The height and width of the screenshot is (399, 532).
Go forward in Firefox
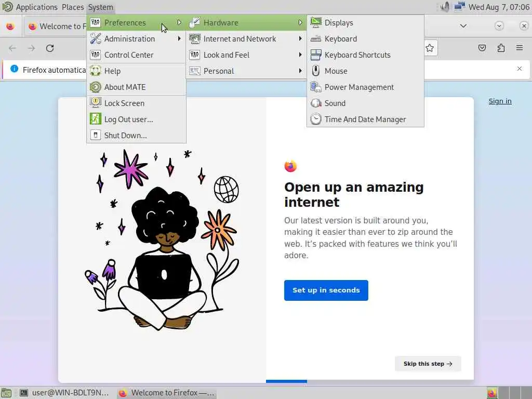click(31, 48)
